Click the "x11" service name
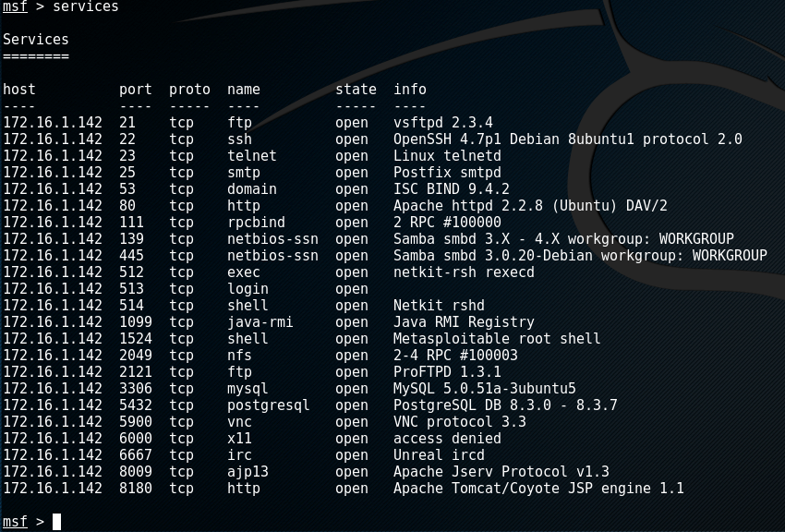Viewport: 785px width, 532px height. tap(239, 438)
